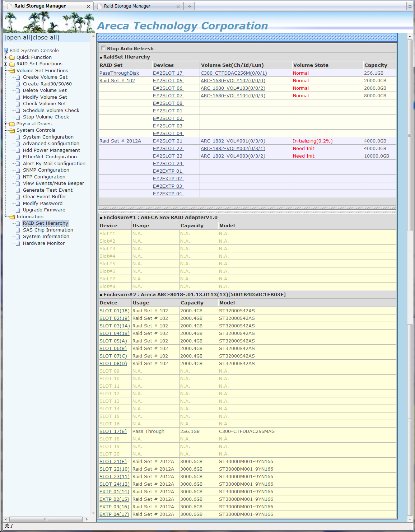415x532 pixels.
Task: Click the SLOT 17(E) device link
Action: pyautogui.click(x=113, y=431)
